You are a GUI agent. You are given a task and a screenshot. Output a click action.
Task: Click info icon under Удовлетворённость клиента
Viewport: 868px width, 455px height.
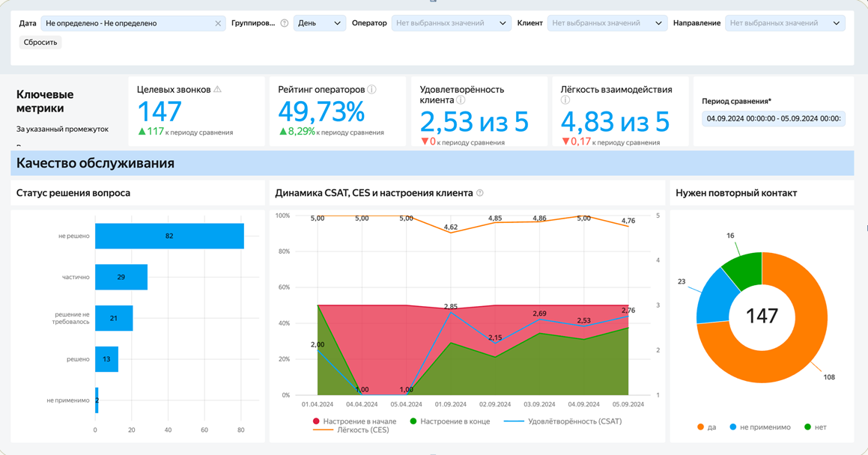461,100
